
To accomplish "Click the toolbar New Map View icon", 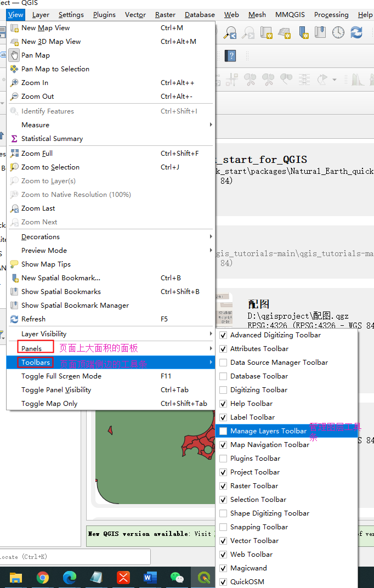I will point(266,32).
